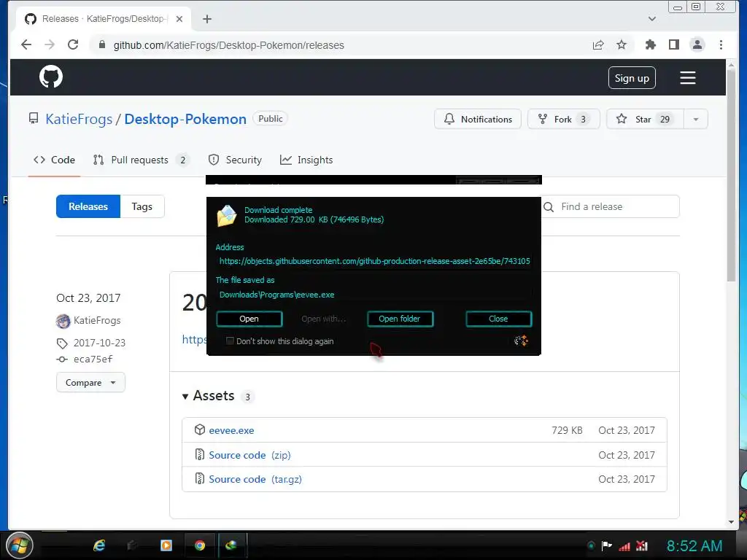
Task: Click Open in download complete dialog
Action: point(249,319)
